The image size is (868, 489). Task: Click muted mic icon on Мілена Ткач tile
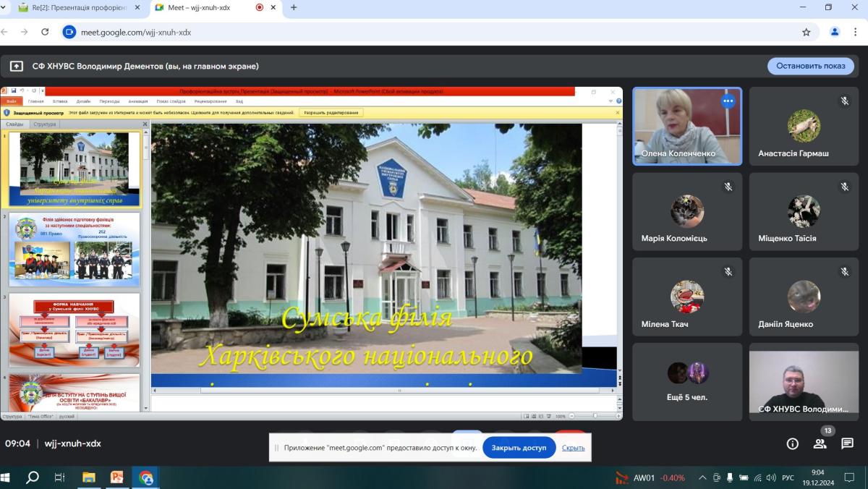[x=728, y=272]
